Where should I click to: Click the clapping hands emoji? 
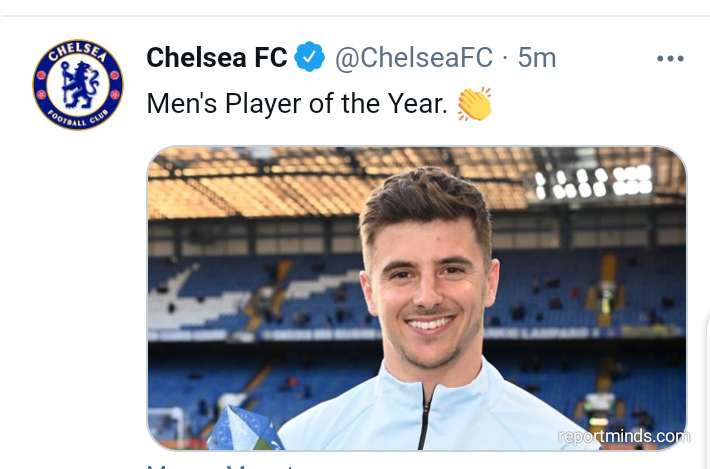point(474,103)
